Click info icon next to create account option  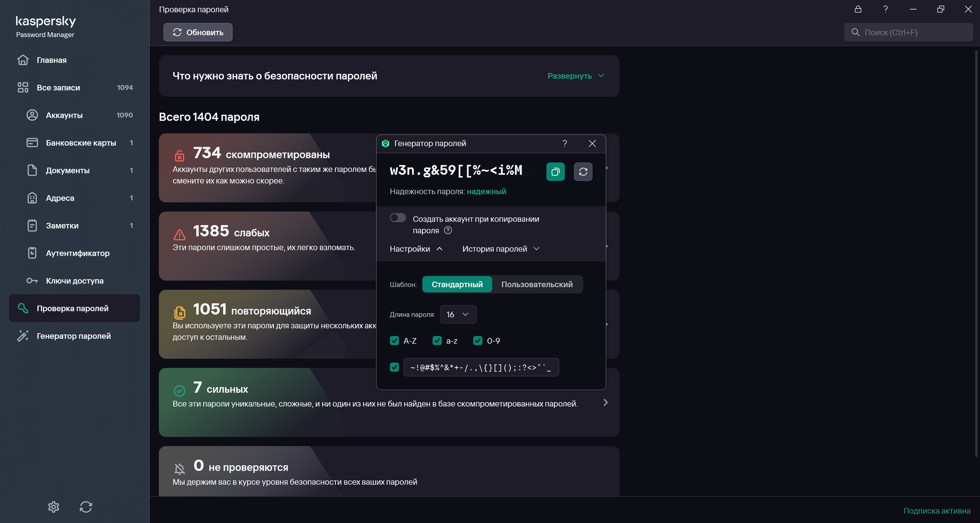[448, 230]
